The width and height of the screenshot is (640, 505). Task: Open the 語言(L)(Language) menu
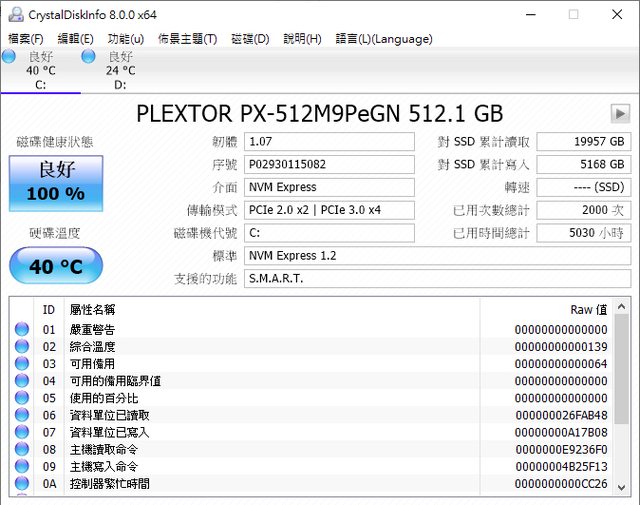384,39
